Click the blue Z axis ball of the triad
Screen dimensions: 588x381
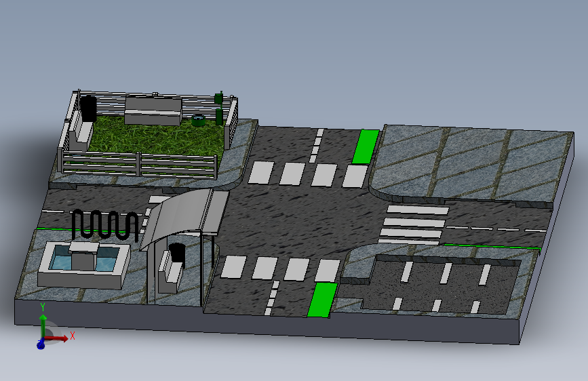[41, 344]
